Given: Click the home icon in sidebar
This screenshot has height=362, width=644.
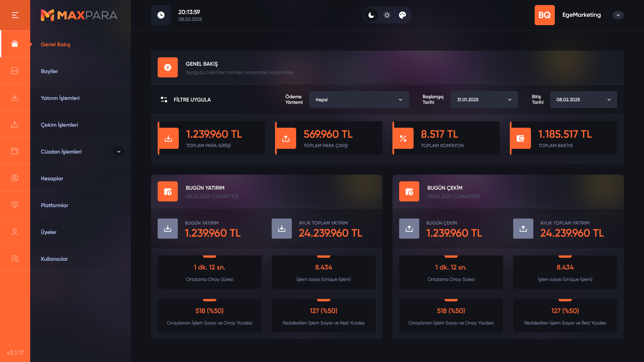Looking at the screenshot, I should (15, 44).
